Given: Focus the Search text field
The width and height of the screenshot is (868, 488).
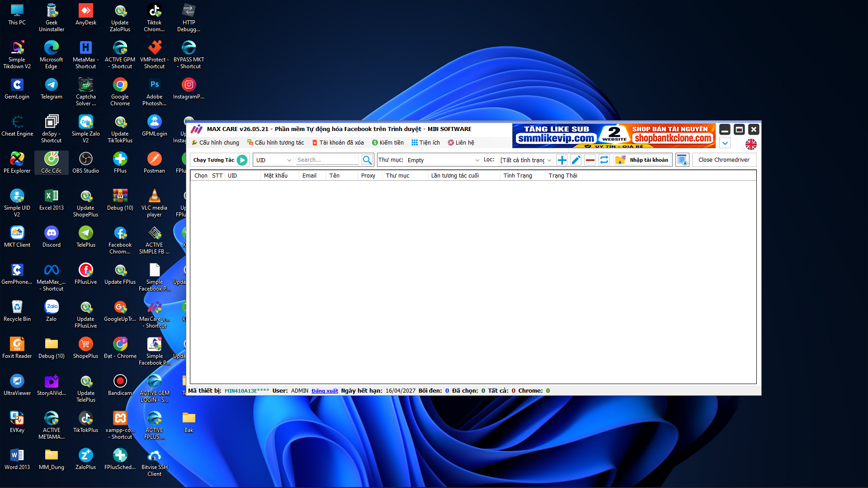Looking at the screenshot, I should point(327,160).
